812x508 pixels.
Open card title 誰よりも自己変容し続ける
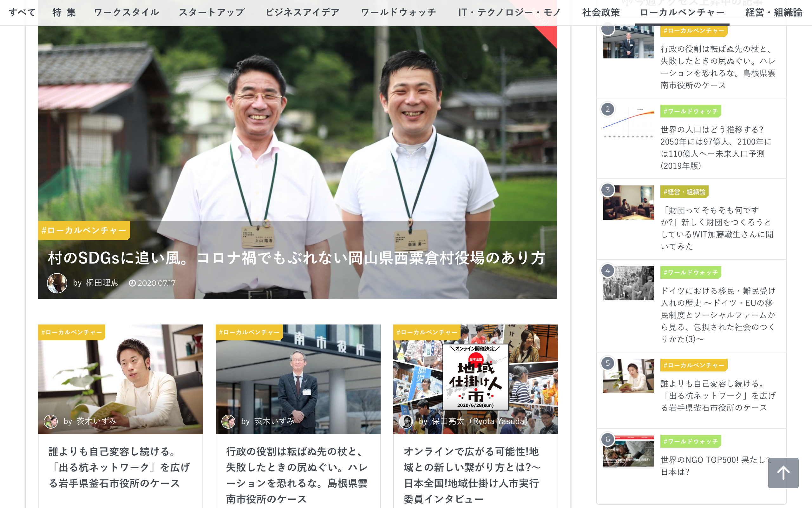coord(120,467)
